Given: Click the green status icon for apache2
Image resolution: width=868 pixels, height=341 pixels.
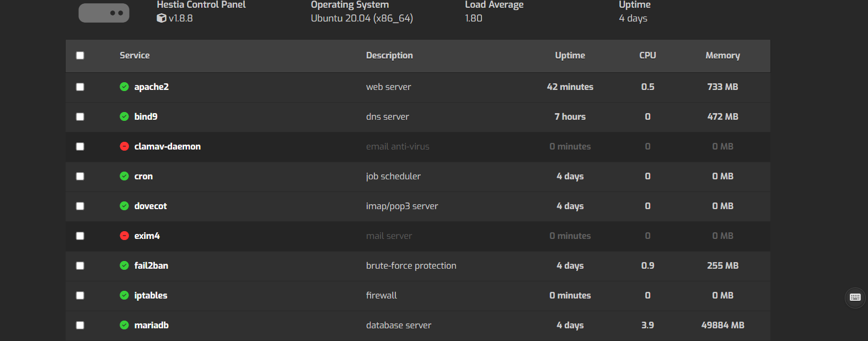Looking at the screenshot, I should click(x=124, y=87).
